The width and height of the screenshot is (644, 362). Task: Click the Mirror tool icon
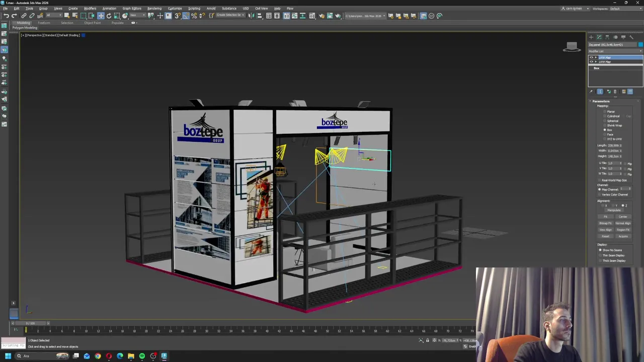[252, 16]
